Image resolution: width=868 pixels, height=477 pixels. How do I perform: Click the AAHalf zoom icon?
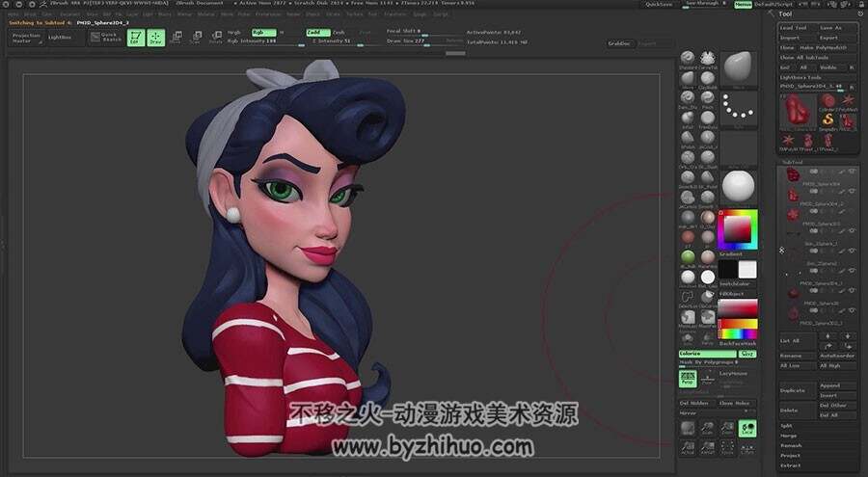coord(708,448)
